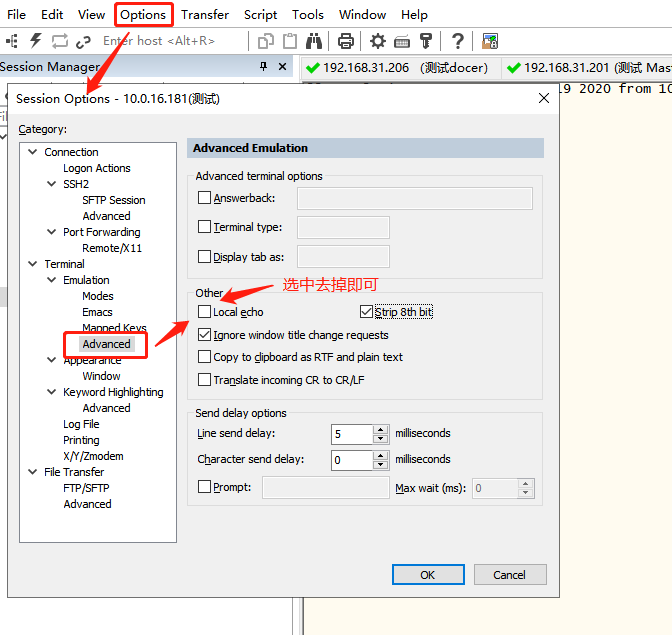
Task: Open the File menu
Action: click(x=16, y=15)
